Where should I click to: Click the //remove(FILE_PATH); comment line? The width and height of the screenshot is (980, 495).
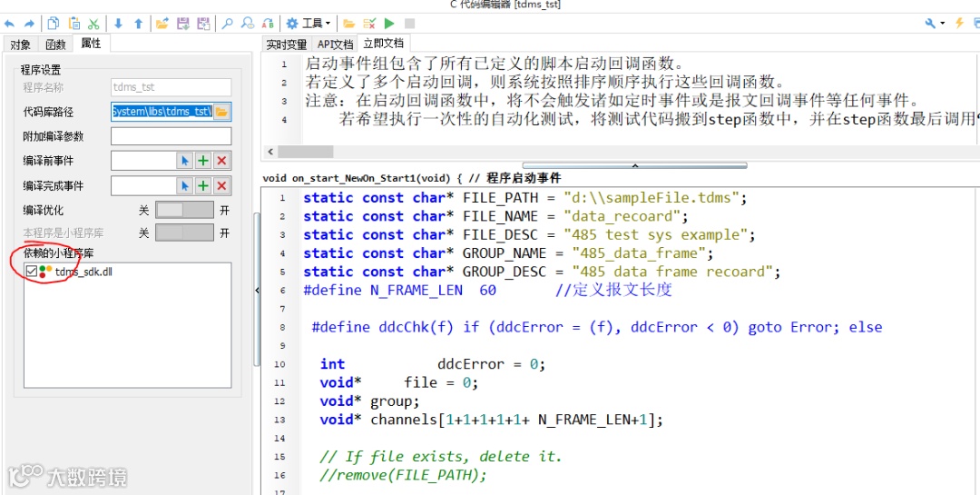403,476
